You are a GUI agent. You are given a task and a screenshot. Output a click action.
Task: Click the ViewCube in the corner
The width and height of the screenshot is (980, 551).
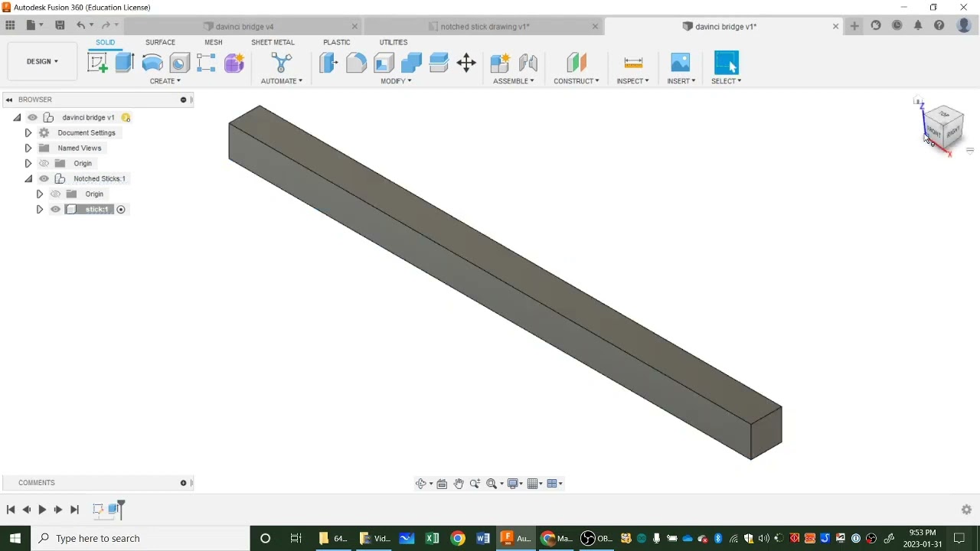tap(943, 126)
